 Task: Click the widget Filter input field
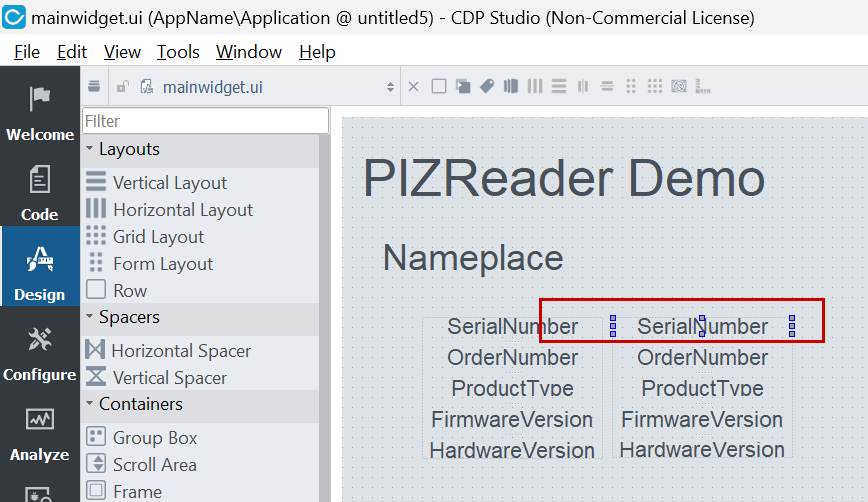[205, 121]
